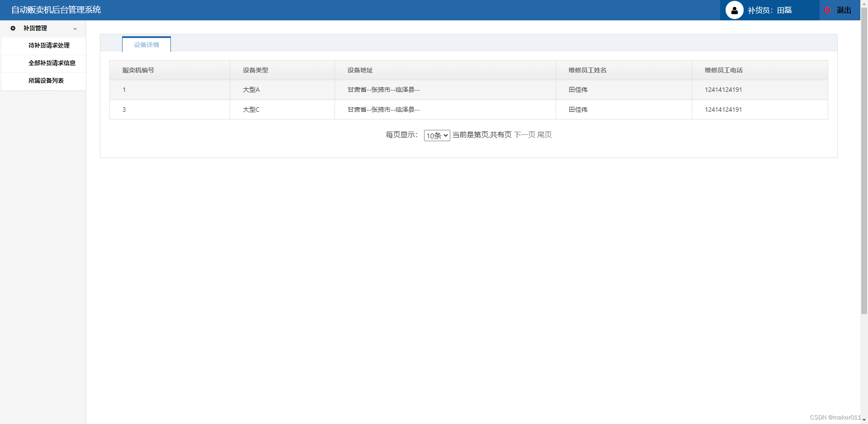868x424 pixels.
Task: Click the 大型C device type cell
Action: 282,110
